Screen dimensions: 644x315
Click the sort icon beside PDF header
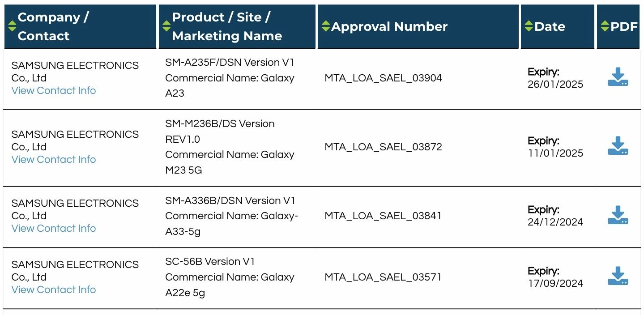(x=605, y=26)
